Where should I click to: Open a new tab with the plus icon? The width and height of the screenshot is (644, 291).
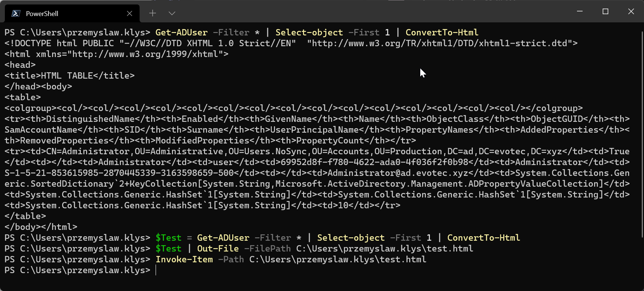coord(153,13)
